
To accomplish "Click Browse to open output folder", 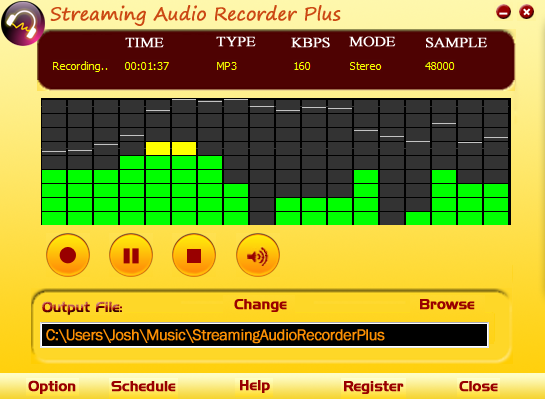I will (447, 304).
